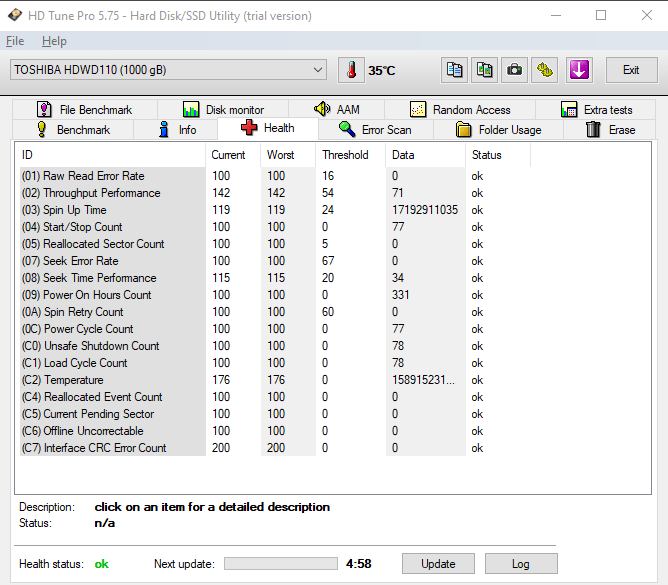Open the File menu
Screen dimensions: 668x585
point(15,41)
